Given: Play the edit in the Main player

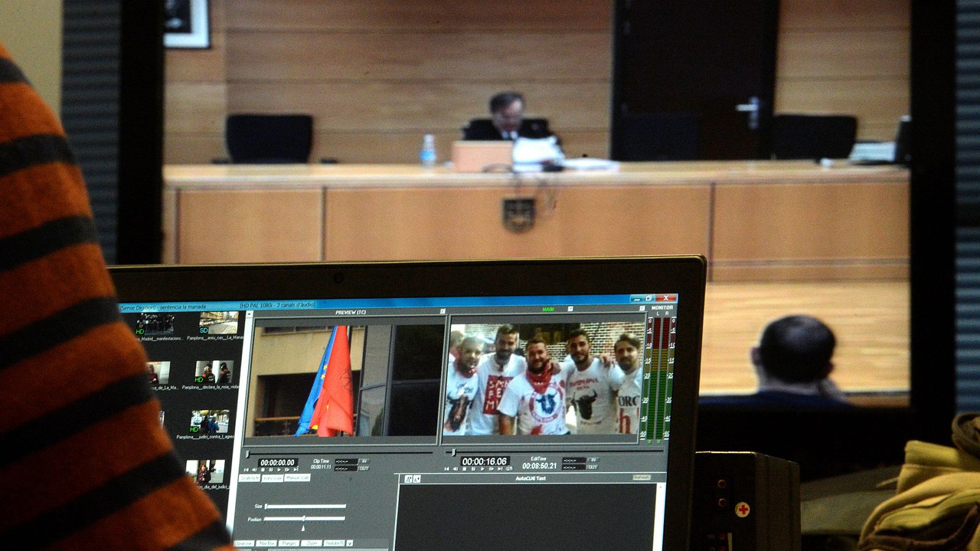Looking at the screenshot, I should [483, 469].
